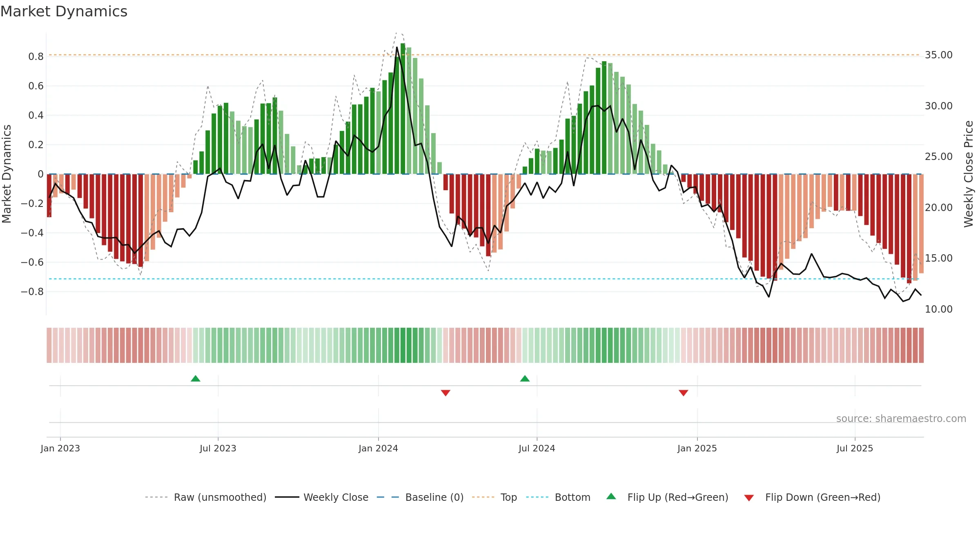Click the Market Dynamics chart title
This screenshot has height=551, width=980.
point(64,11)
